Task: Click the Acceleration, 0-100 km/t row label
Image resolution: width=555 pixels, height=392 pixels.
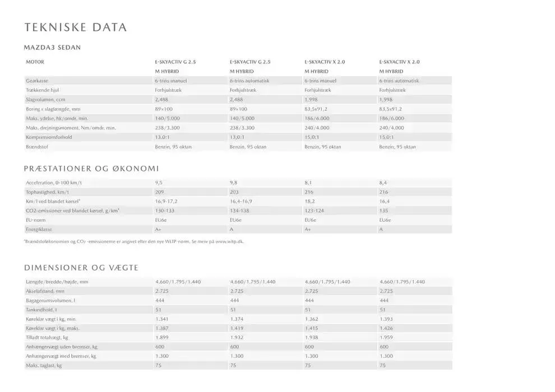Action: point(58,183)
